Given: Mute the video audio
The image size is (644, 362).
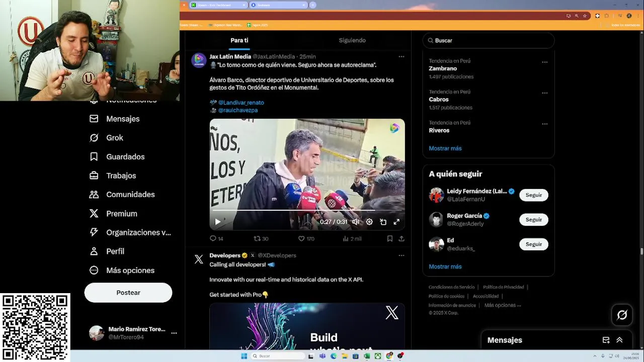Looking at the screenshot, I should click(356, 222).
